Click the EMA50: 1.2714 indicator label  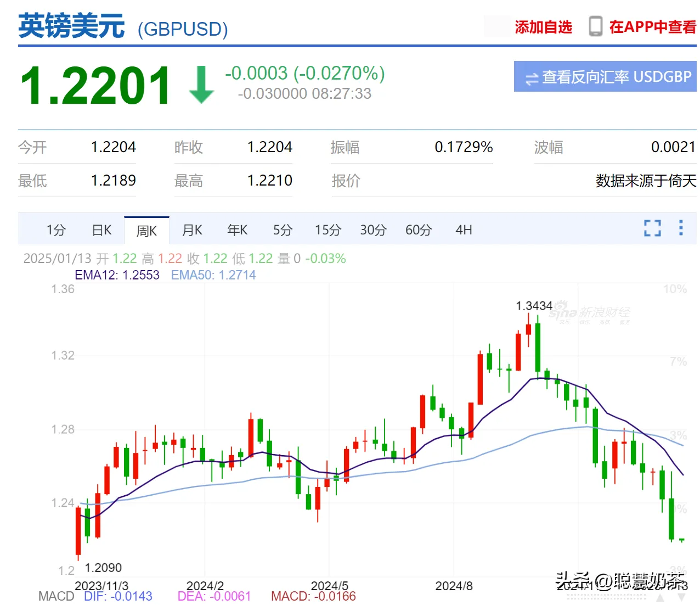213,275
